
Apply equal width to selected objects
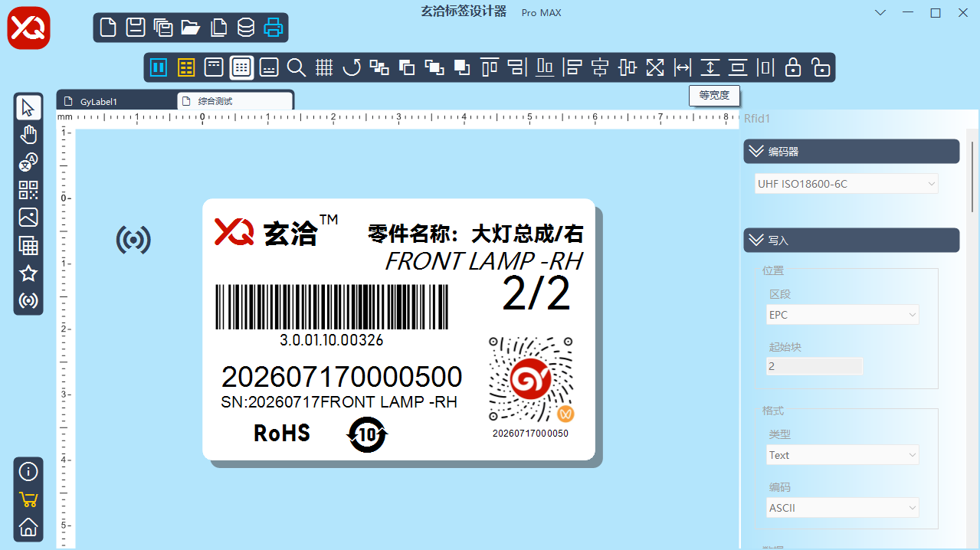[x=683, y=67]
